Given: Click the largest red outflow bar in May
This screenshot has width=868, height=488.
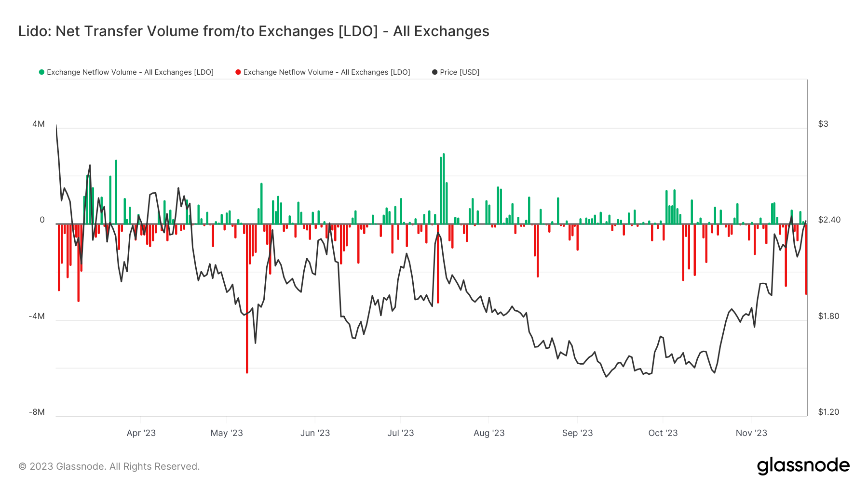Looking at the screenshot, I should tap(247, 298).
